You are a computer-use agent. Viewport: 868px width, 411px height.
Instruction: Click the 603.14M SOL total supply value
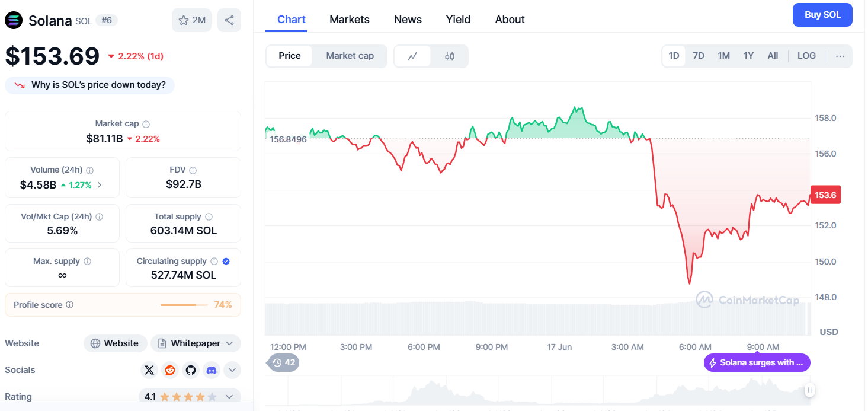[184, 231]
